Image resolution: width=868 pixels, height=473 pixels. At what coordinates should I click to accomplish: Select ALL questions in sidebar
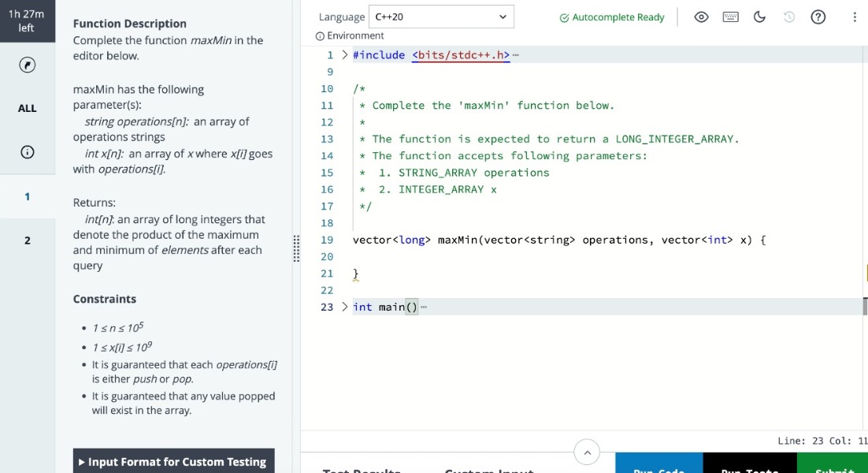click(27, 109)
